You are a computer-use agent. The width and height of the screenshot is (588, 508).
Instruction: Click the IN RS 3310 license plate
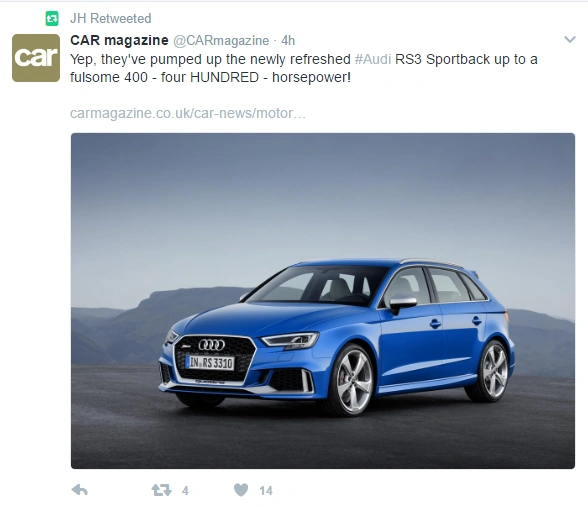[210, 363]
